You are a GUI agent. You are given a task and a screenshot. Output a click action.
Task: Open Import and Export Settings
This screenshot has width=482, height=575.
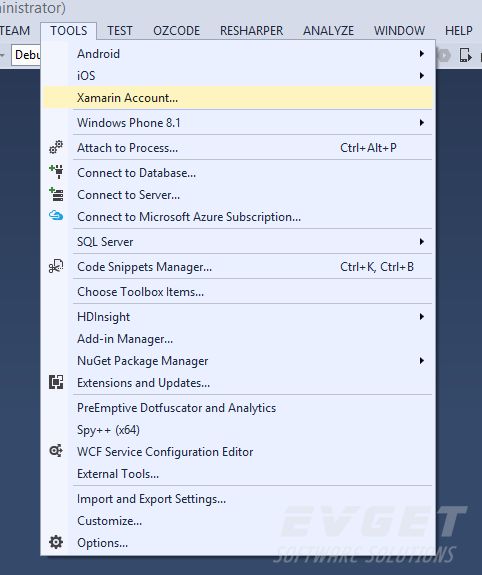[x=238, y=499]
